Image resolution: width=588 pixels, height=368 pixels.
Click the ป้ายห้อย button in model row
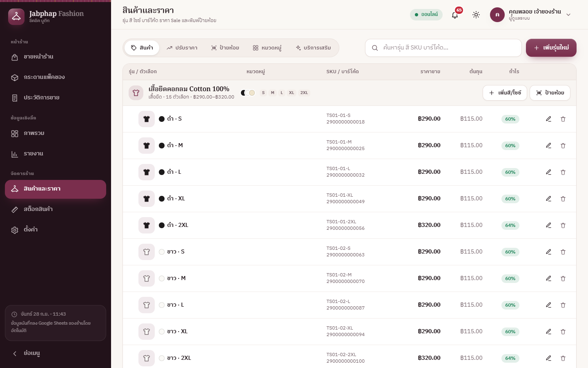(x=550, y=93)
